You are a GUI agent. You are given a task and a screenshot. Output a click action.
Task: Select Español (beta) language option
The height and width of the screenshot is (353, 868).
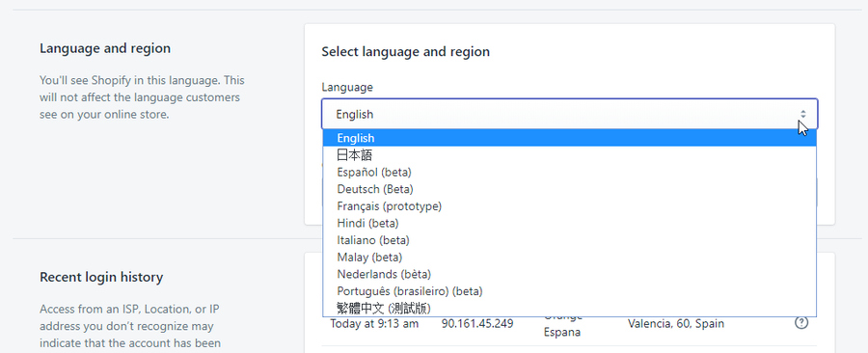click(x=569, y=172)
